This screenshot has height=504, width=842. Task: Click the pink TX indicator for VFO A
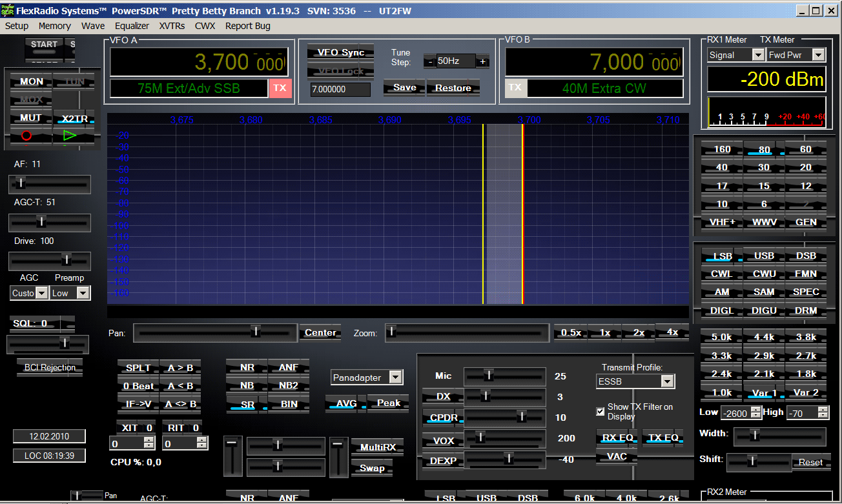[280, 88]
